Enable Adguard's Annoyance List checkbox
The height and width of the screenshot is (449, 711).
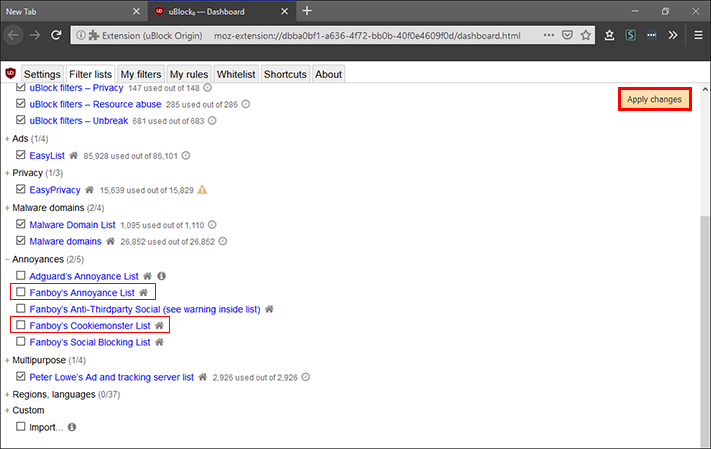click(20, 275)
